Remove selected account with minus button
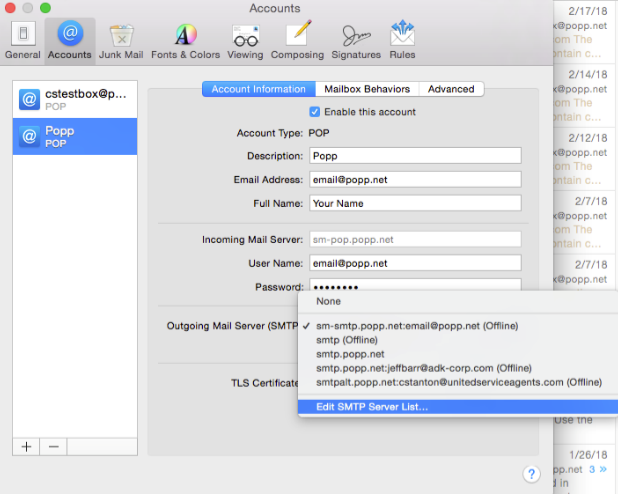This screenshot has height=494, width=618. (x=54, y=447)
